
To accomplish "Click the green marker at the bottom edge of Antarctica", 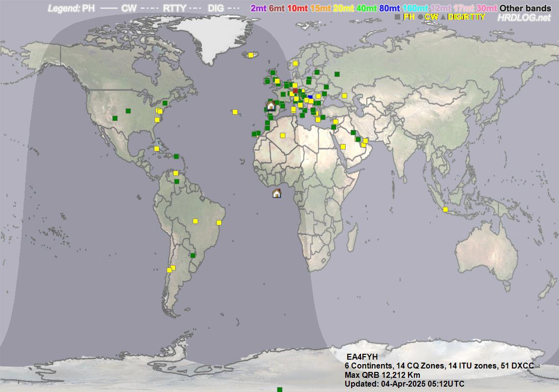I will click(x=279, y=390).
